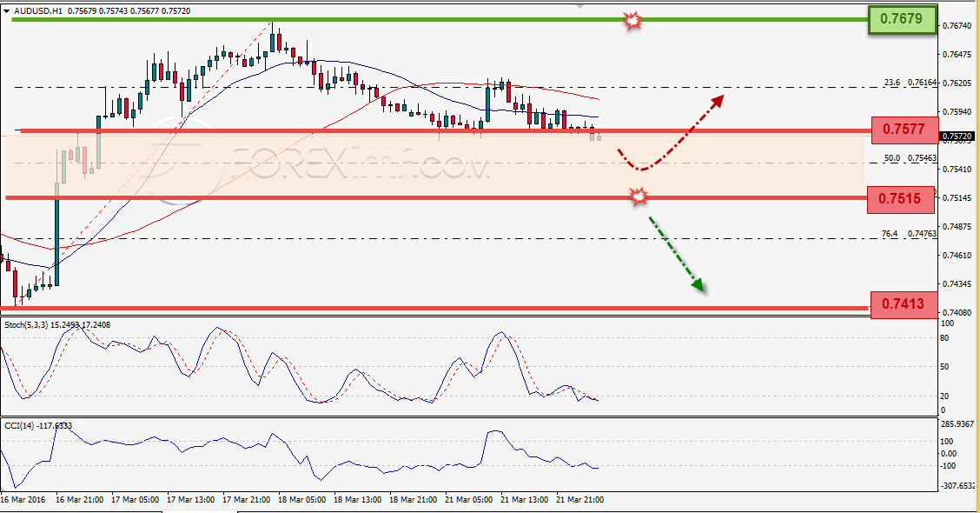
Task: Click the red 0.7577 level label
Action: point(904,130)
